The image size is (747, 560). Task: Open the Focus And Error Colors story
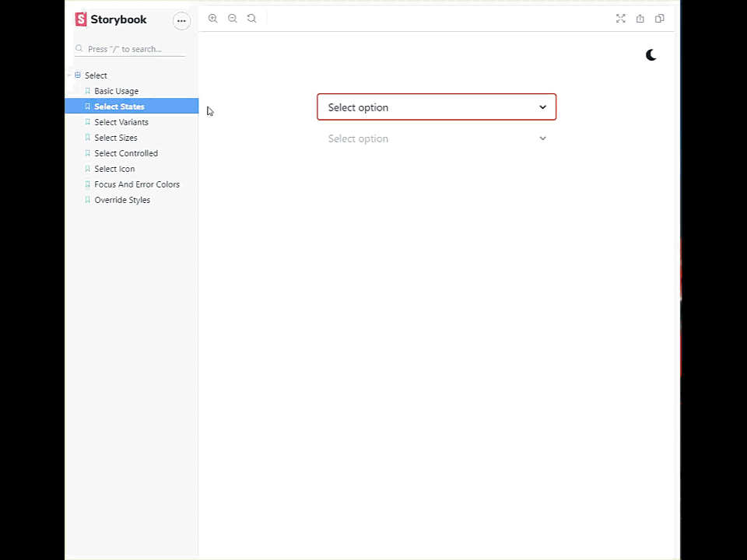click(137, 184)
